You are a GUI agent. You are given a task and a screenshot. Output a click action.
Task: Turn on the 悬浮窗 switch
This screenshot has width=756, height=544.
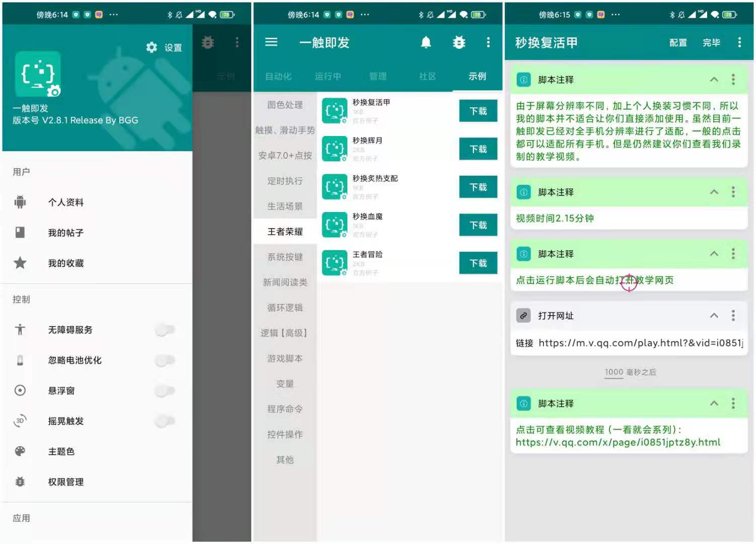(x=165, y=391)
